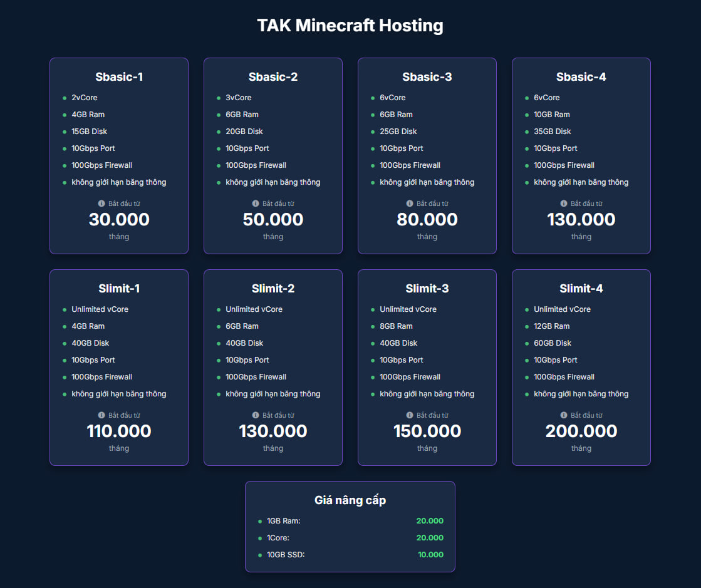Click the 130.000 price on Slimit-2

pos(273,431)
